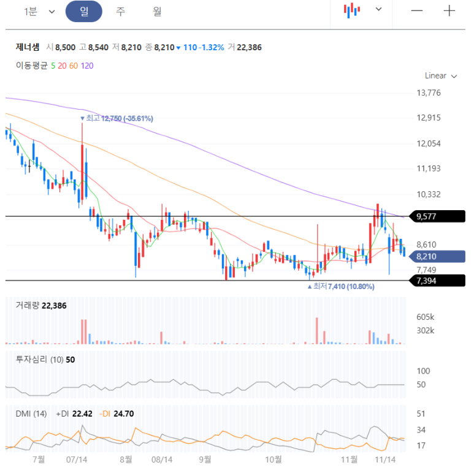Screen dimensions: 474x476
Task: Select the 5-day moving average value
Action: pyautogui.click(x=53, y=66)
